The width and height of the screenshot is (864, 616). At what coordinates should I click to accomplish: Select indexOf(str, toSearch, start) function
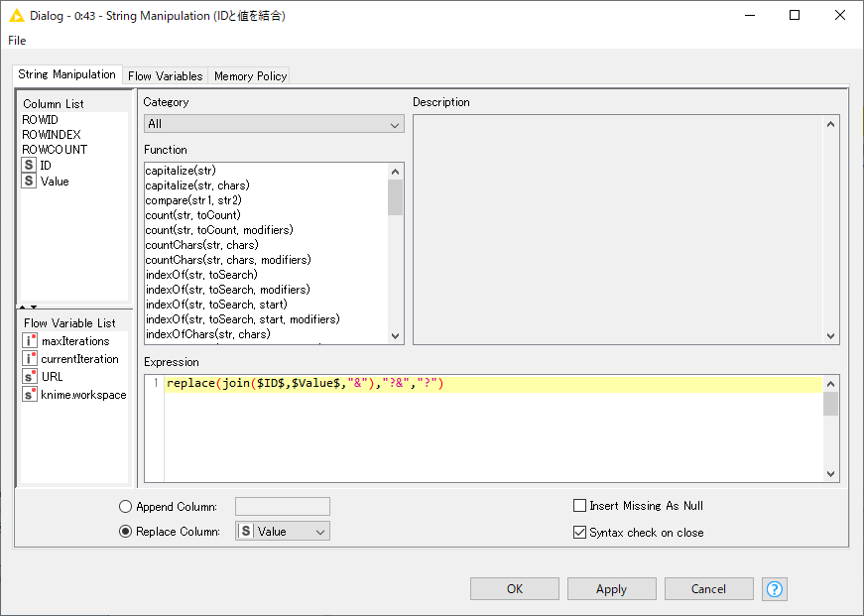pos(216,305)
